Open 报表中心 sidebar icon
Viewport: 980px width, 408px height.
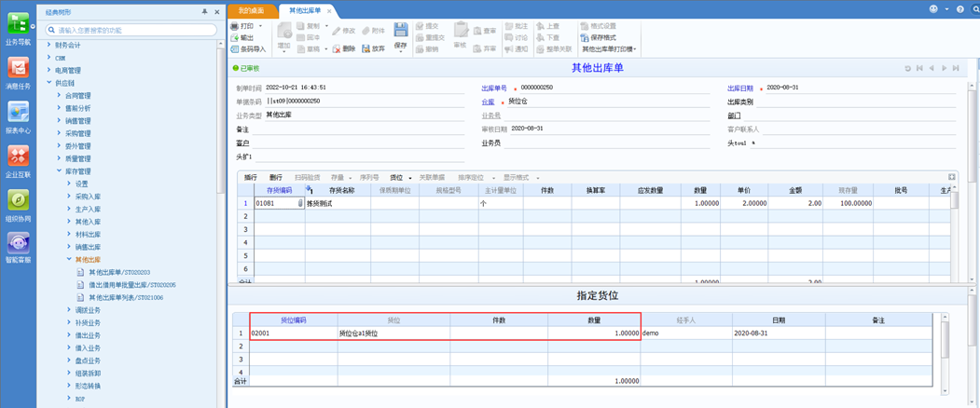[18, 117]
